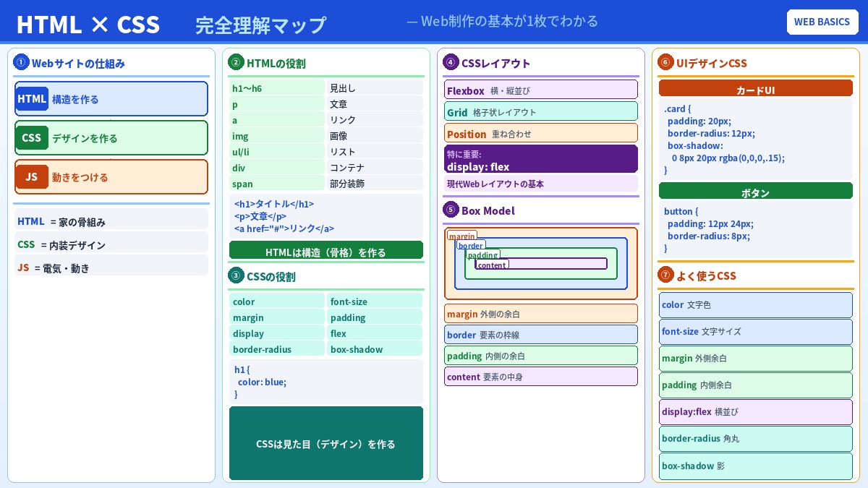Collapse the padding 内側の余白 row
Screen dimensions: 868x488
click(x=541, y=356)
